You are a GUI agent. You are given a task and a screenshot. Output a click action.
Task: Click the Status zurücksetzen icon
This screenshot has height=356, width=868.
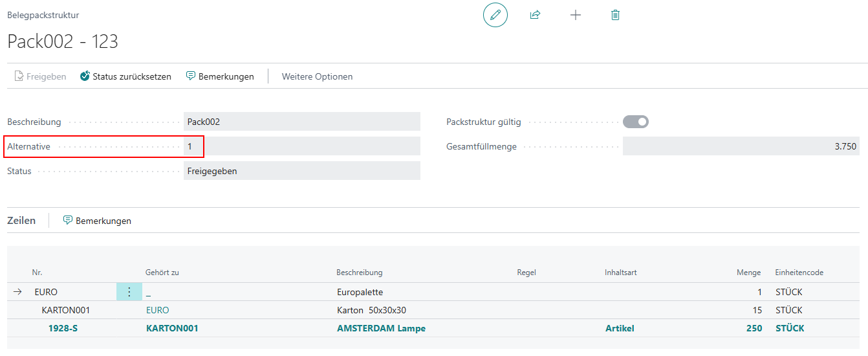coord(85,76)
